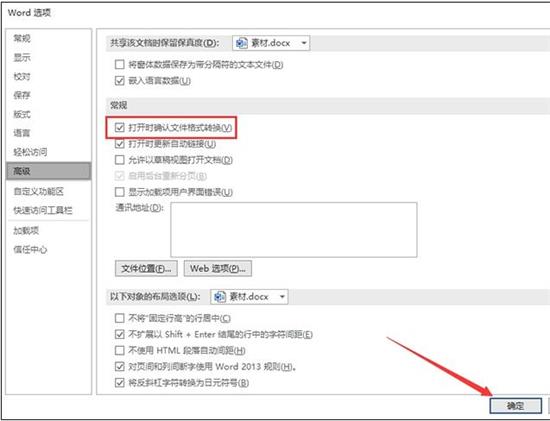Viewport: 550px width, 421px height.
Task: Enable 将窗体数据保存为带分隔符的文本文件
Action: point(120,65)
